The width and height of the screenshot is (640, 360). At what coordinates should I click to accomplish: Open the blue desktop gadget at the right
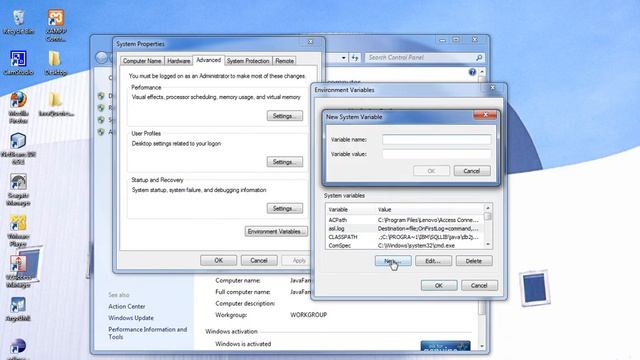[534, 288]
